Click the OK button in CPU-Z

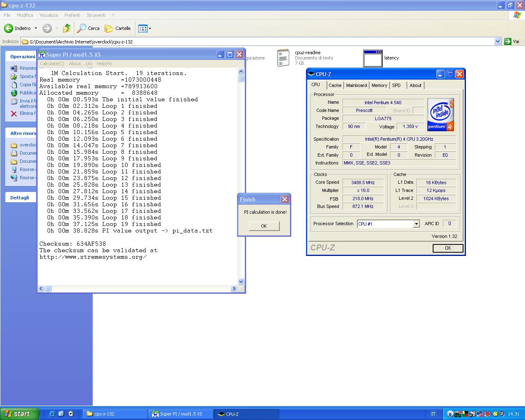pos(448,248)
